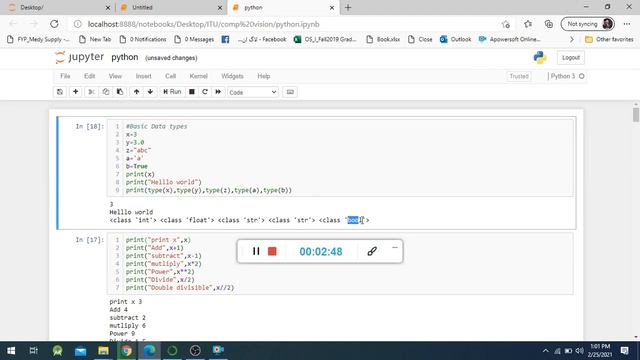Screen dimensions: 640x360
Task: Click inside code cell In [17]
Action: tap(340, 263)
